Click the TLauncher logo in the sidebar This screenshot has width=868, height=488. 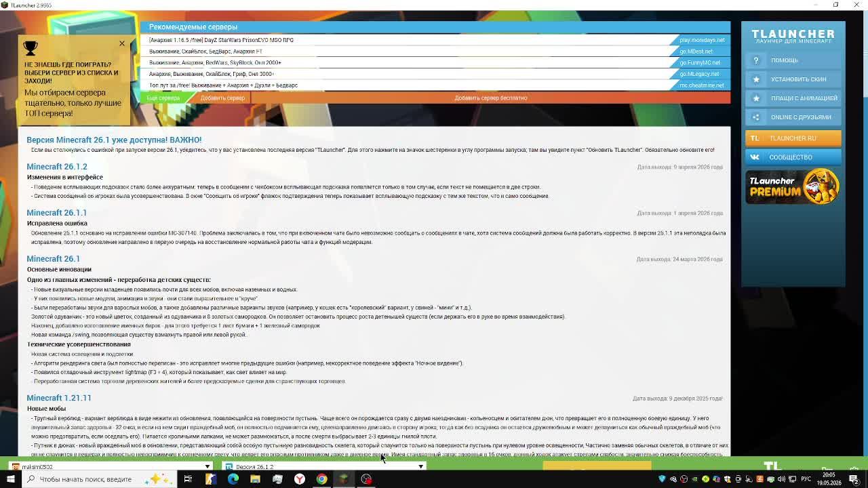tap(793, 36)
